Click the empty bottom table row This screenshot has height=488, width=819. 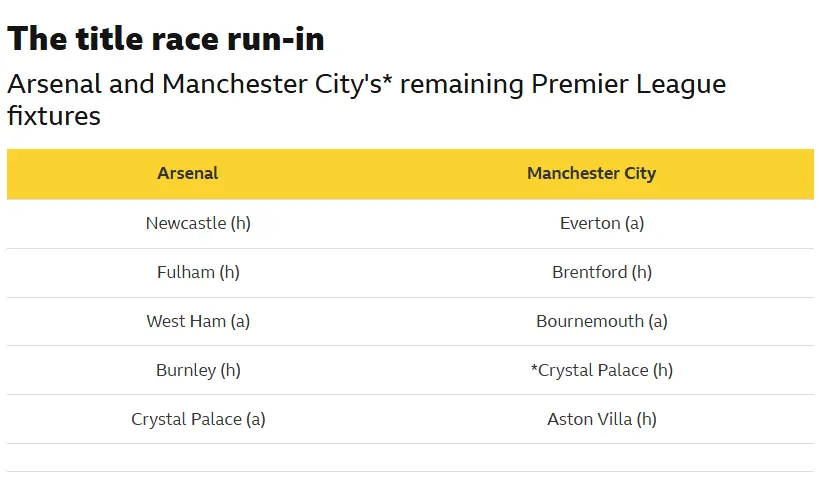point(410,458)
